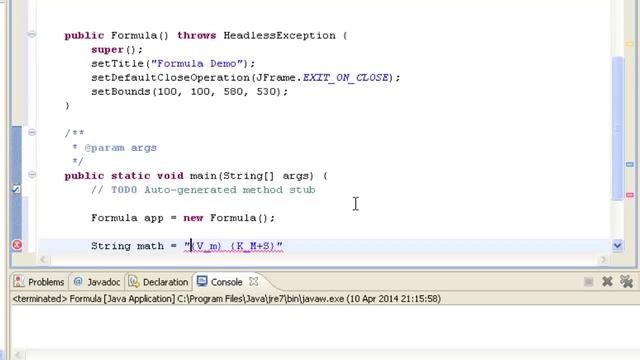
Task: Click editor horizontal scrollbar left arrow
Action: 43,259
